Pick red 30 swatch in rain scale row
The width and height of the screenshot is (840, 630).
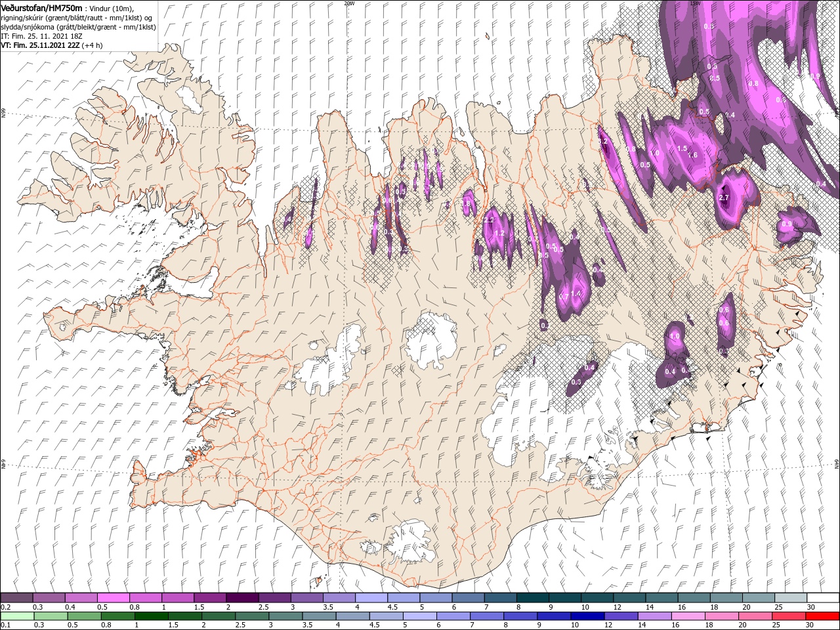(823, 616)
